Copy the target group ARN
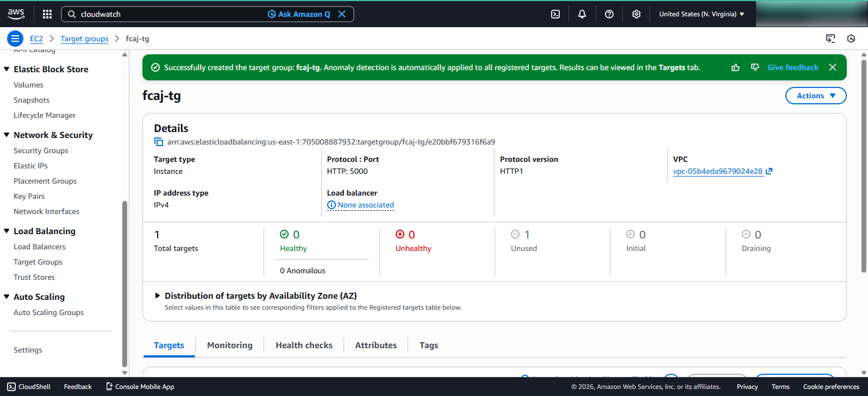Screen dimensions: 868x396 [159, 142]
